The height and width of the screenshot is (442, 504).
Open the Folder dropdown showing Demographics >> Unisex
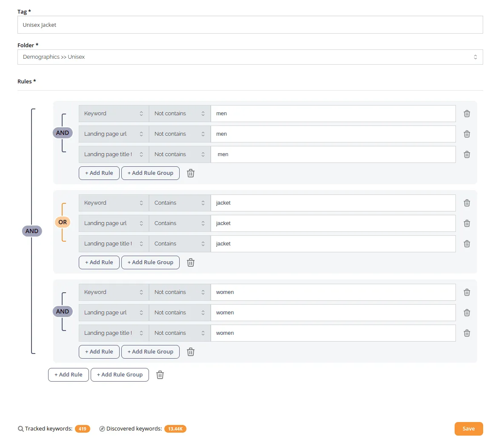pos(250,57)
